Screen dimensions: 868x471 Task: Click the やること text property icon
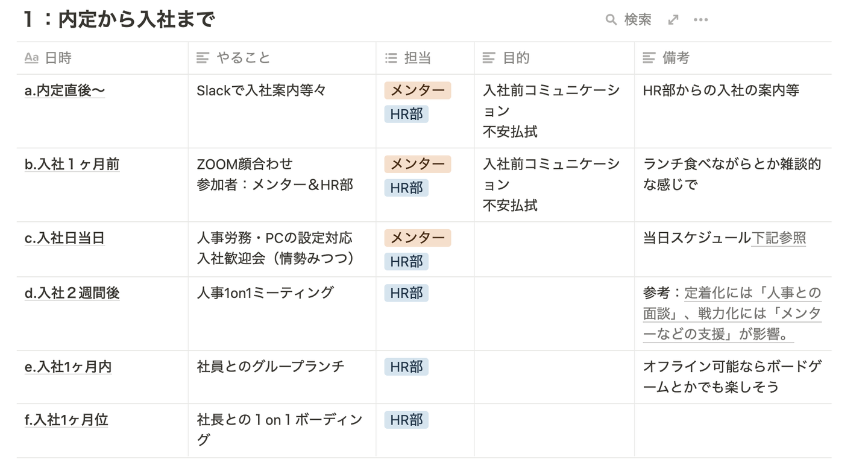[203, 58]
